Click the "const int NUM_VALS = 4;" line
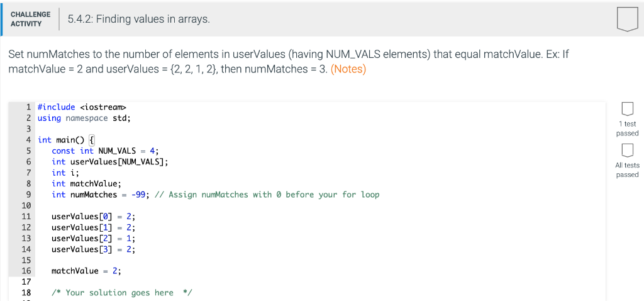 click(x=105, y=151)
